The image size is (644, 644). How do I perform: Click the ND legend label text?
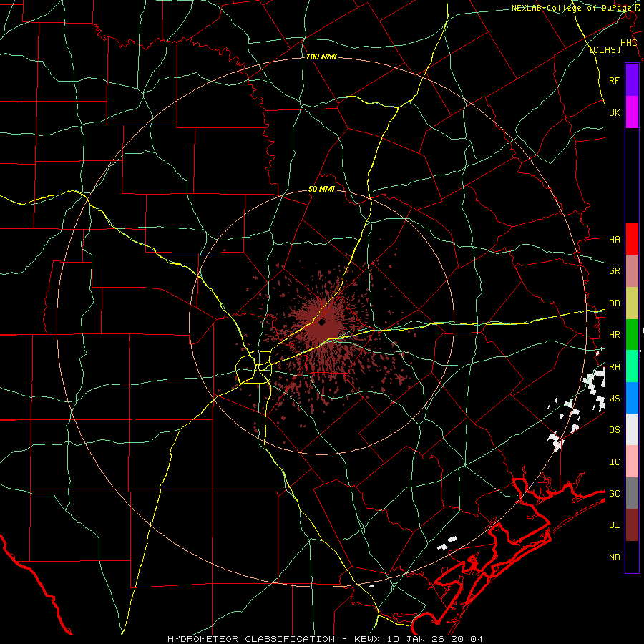point(614,557)
